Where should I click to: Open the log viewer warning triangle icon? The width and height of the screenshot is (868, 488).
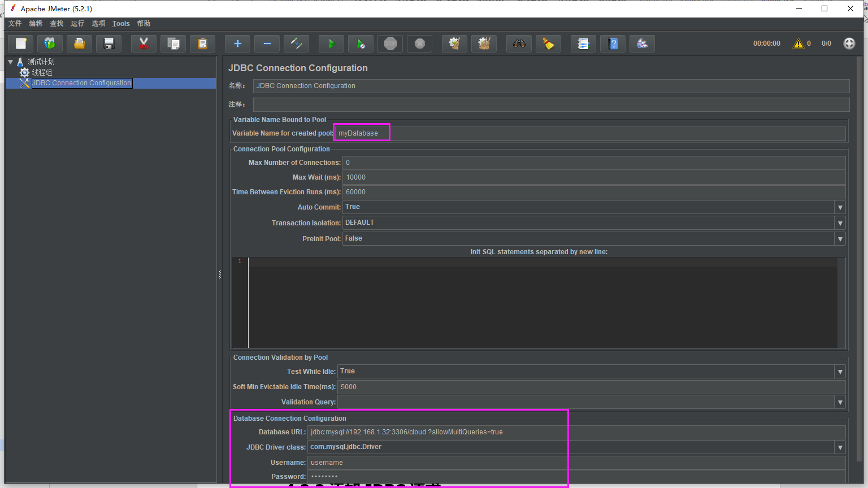(798, 43)
